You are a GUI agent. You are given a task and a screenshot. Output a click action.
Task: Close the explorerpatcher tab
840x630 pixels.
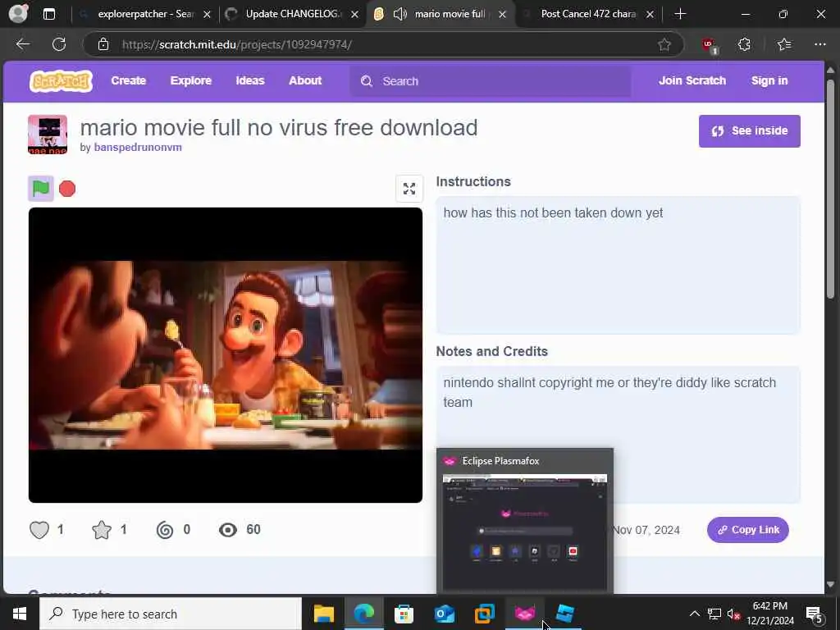tap(207, 15)
